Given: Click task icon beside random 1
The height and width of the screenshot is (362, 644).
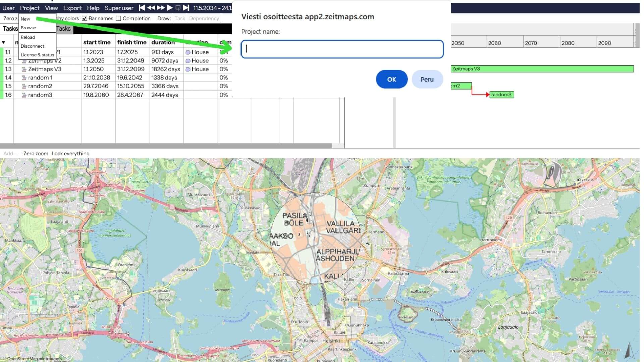Looking at the screenshot, I should 24,78.
